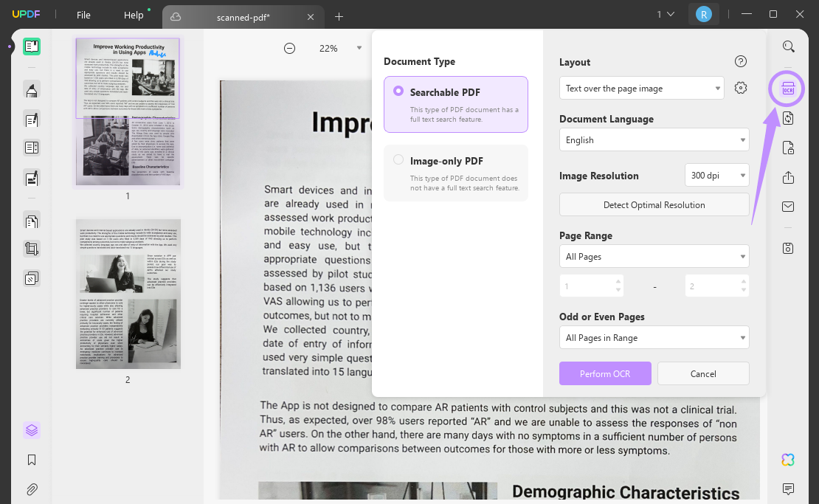Open the Document Language dropdown
The width and height of the screenshot is (819, 504).
click(x=654, y=139)
